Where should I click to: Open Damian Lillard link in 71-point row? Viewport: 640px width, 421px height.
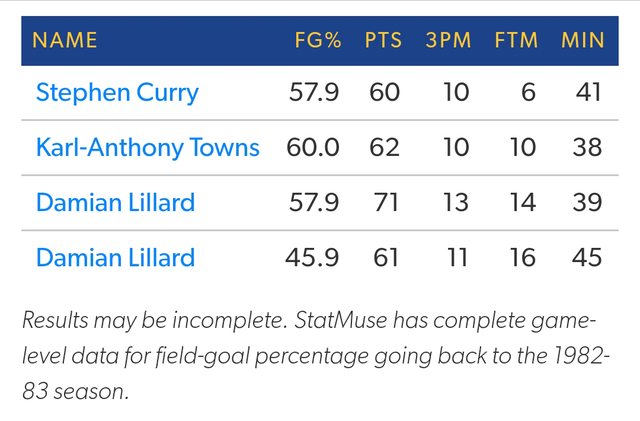(x=115, y=203)
